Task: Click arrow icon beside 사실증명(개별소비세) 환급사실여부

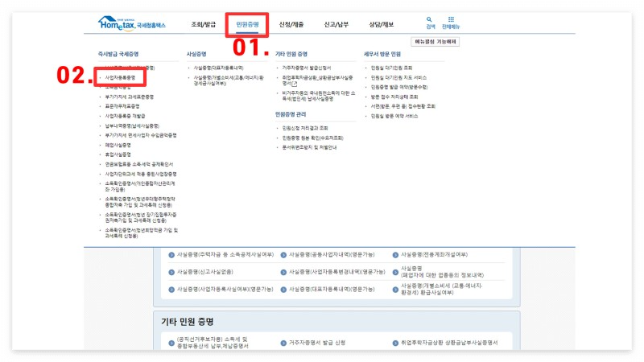Action: (395, 290)
